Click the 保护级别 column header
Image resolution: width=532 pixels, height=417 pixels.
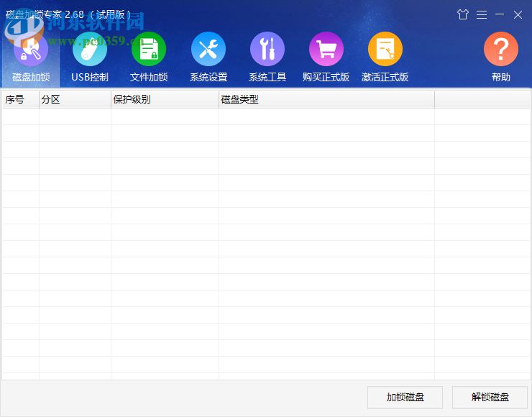(x=165, y=99)
